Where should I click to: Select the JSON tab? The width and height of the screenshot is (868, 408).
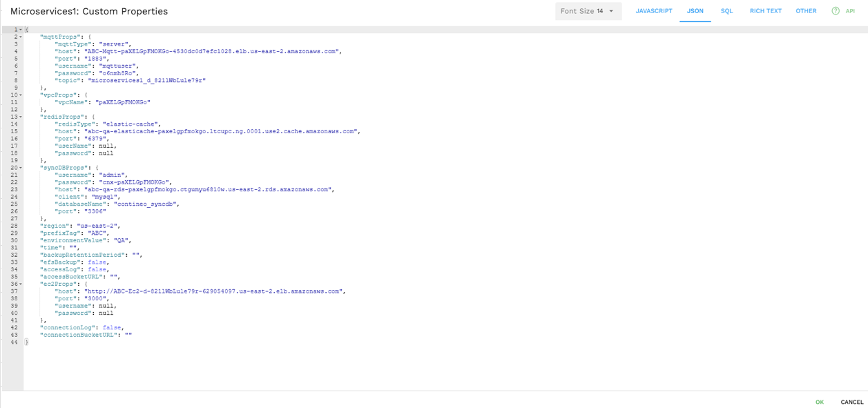tap(695, 11)
